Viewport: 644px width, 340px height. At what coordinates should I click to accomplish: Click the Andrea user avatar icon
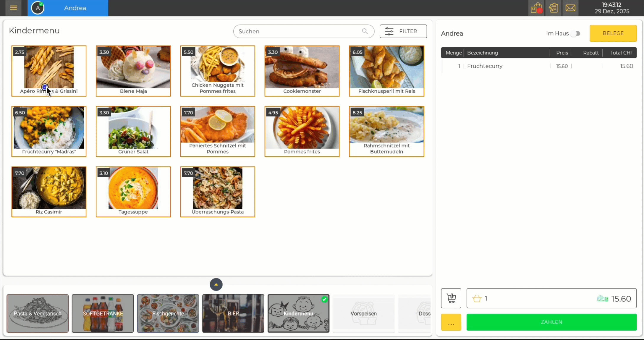[x=38, y=8]
